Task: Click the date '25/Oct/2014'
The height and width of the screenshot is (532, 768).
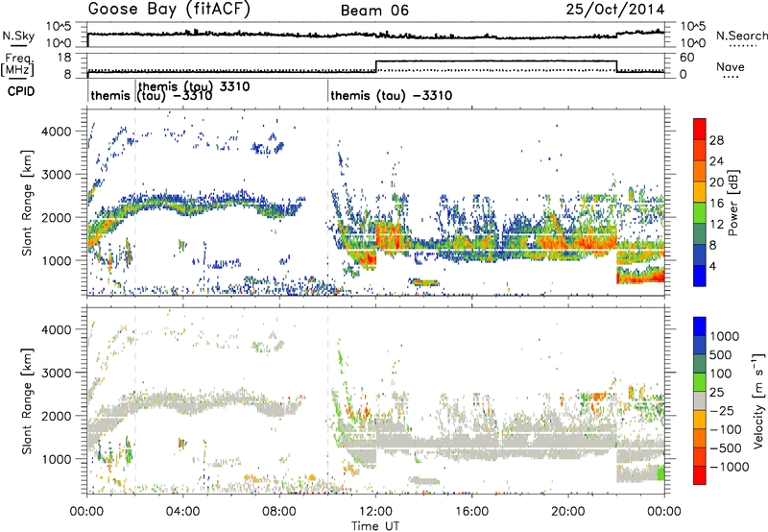Action: [615, 10]
